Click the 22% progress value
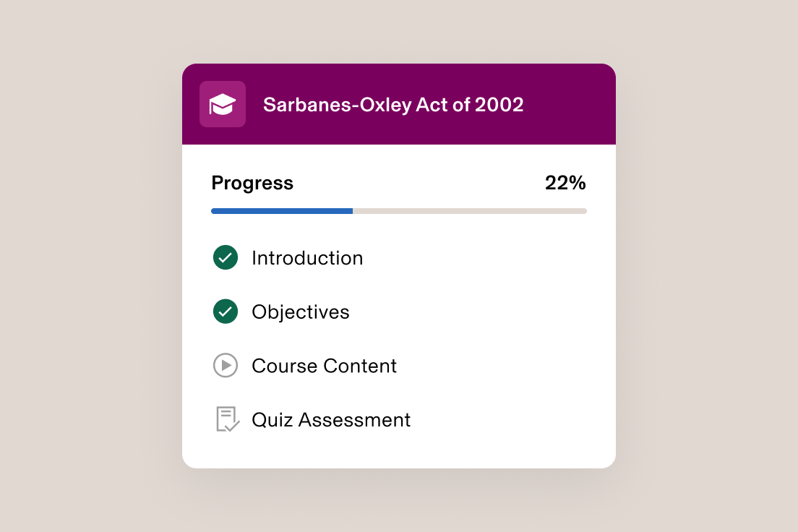This screenshot has width=798, height=532. tap(565, 184)
